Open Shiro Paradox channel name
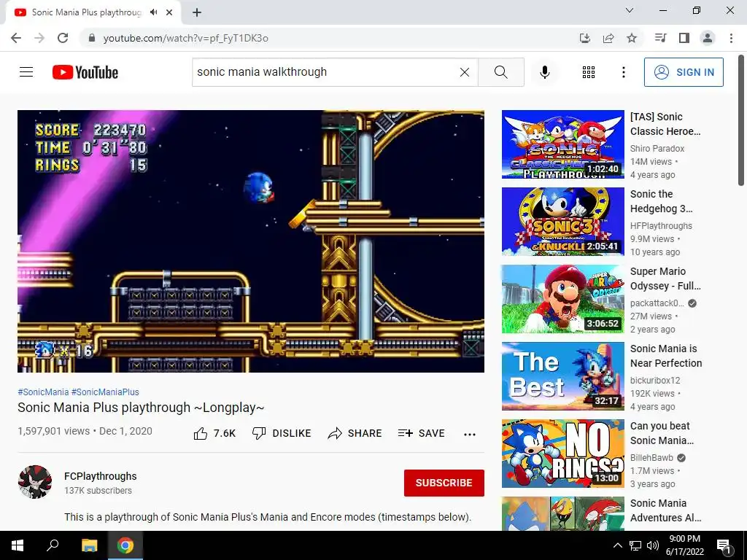The width and height of the screenshot is (747, 560). point(657,149)
